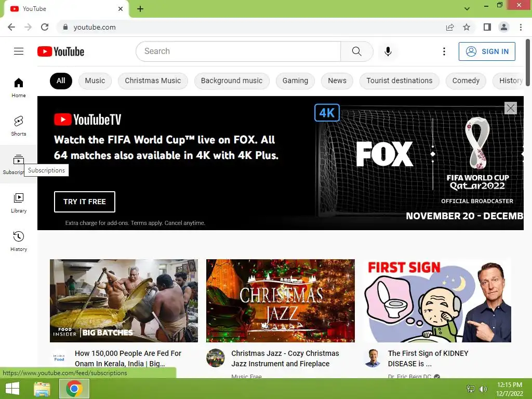Open a new browser tab

point(140,9)
